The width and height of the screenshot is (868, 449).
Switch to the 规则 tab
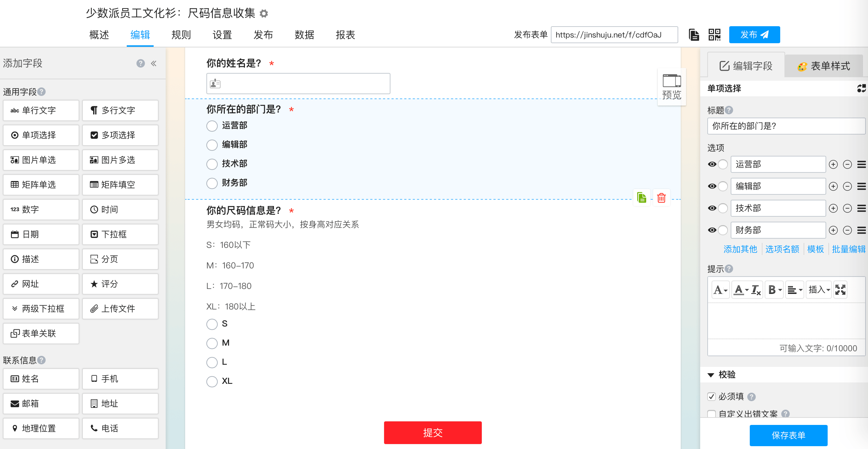(181, 35)
